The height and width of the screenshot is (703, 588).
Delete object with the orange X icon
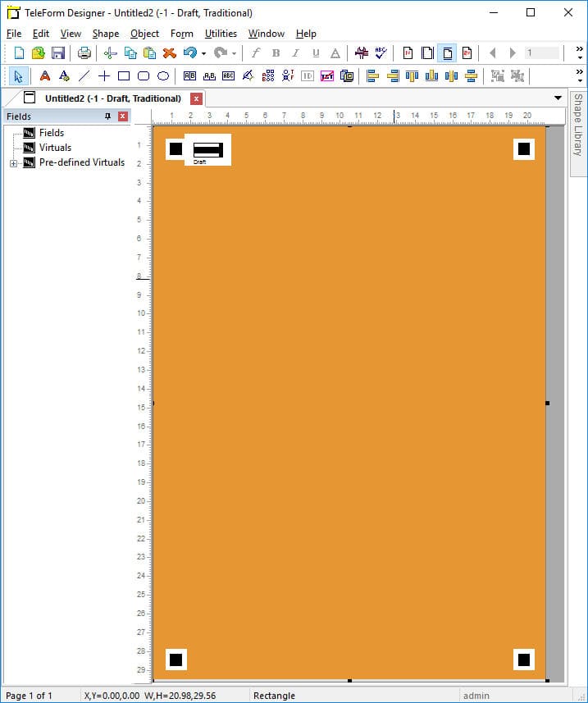(x=170, y=52)
